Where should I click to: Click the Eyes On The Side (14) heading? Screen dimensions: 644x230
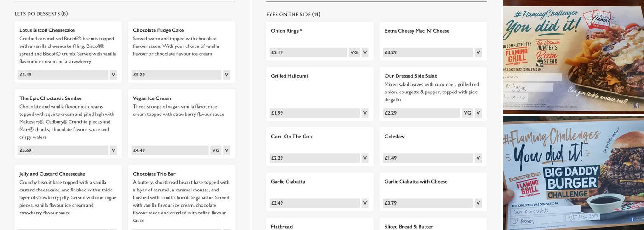(x=293, y=14)
